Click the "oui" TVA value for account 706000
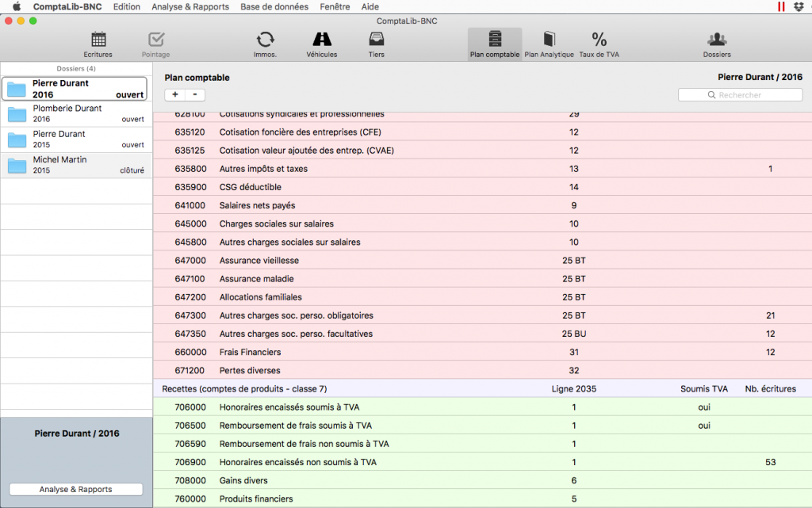812x508 pixels. tap(704, 407)
